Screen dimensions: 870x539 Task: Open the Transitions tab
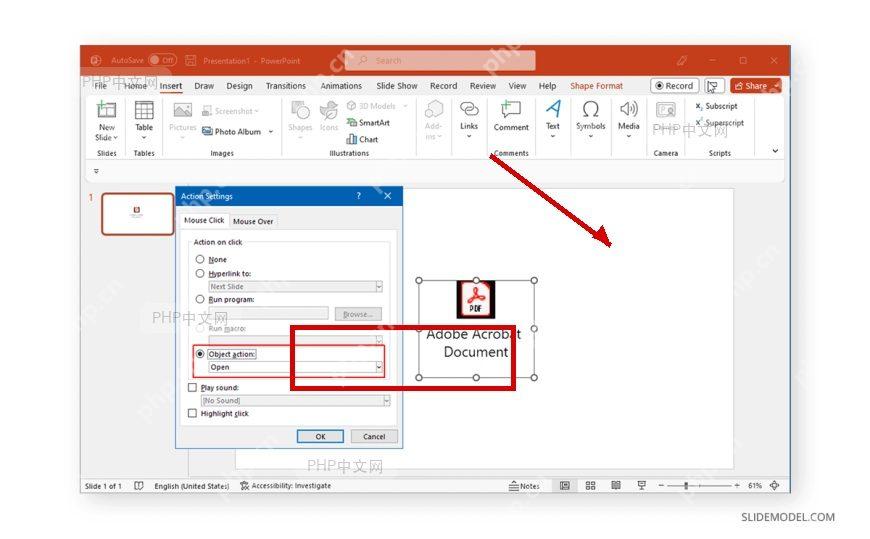286,86
